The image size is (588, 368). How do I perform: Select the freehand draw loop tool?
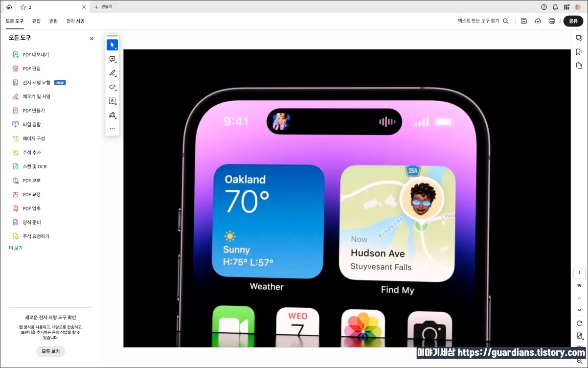pos(112,87)
